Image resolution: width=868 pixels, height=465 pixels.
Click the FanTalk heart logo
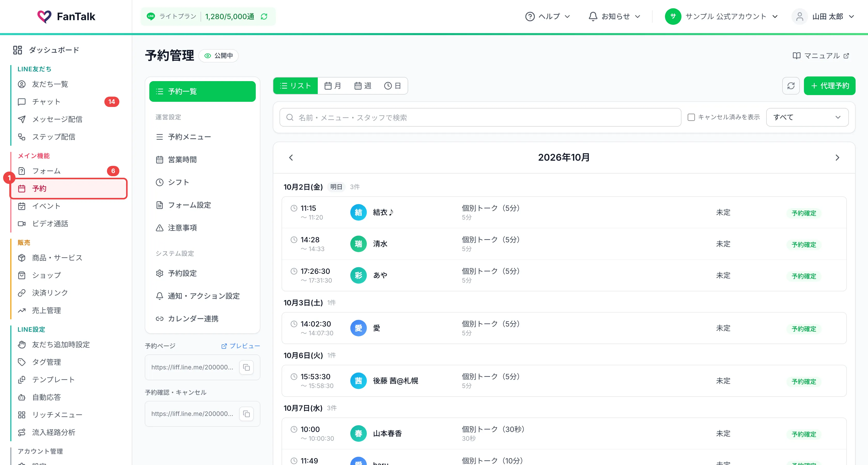tap(44, 17)
